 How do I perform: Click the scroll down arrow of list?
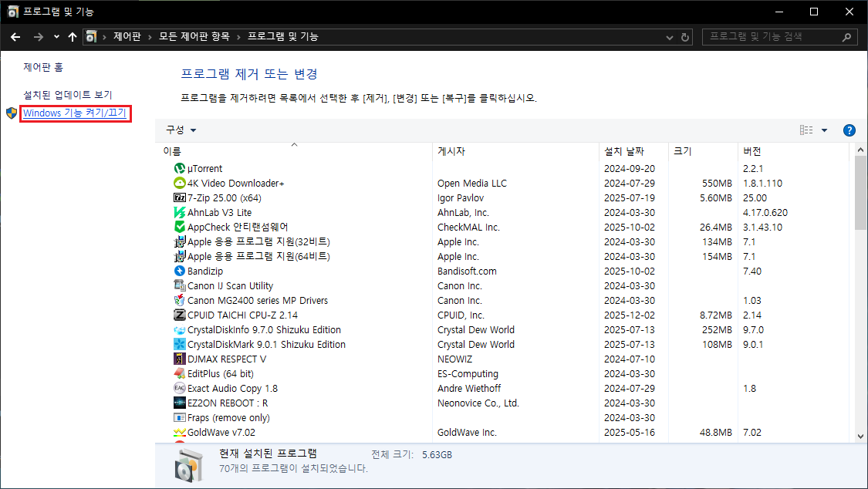[861, 436]
